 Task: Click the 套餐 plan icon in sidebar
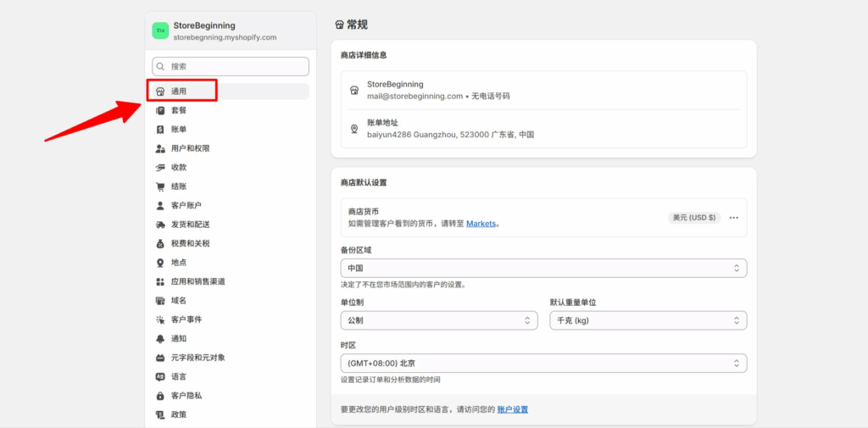160,110
